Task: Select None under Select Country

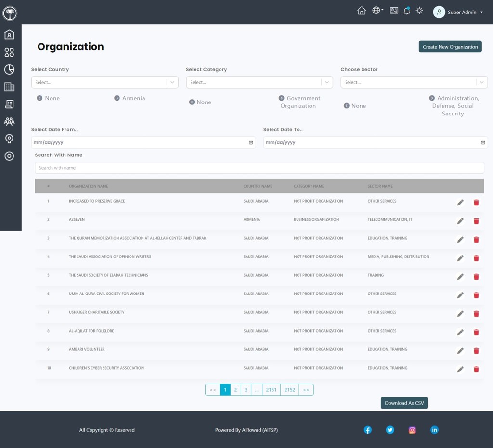Action: pyautogui.click(x=48, y=98)
